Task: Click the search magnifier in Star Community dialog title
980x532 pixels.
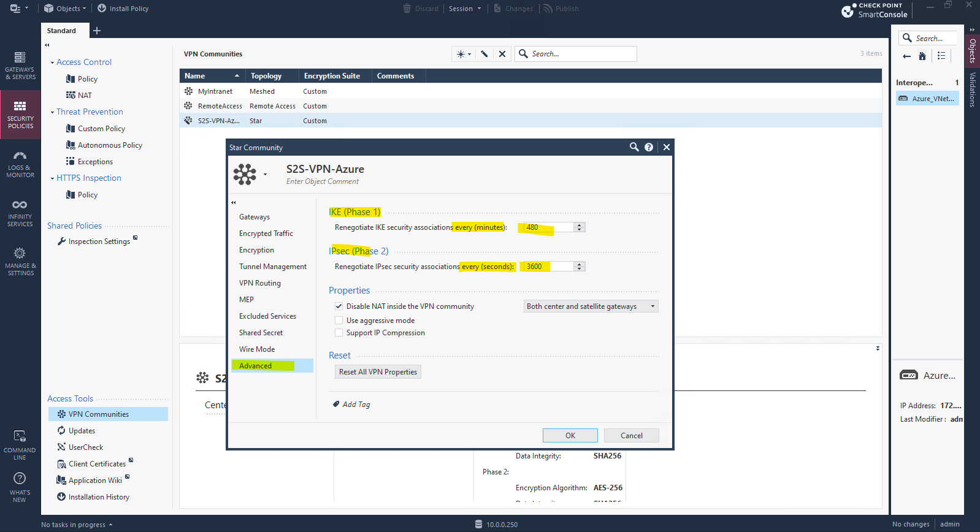Action: pyautogui.click(x=634, y=147)
